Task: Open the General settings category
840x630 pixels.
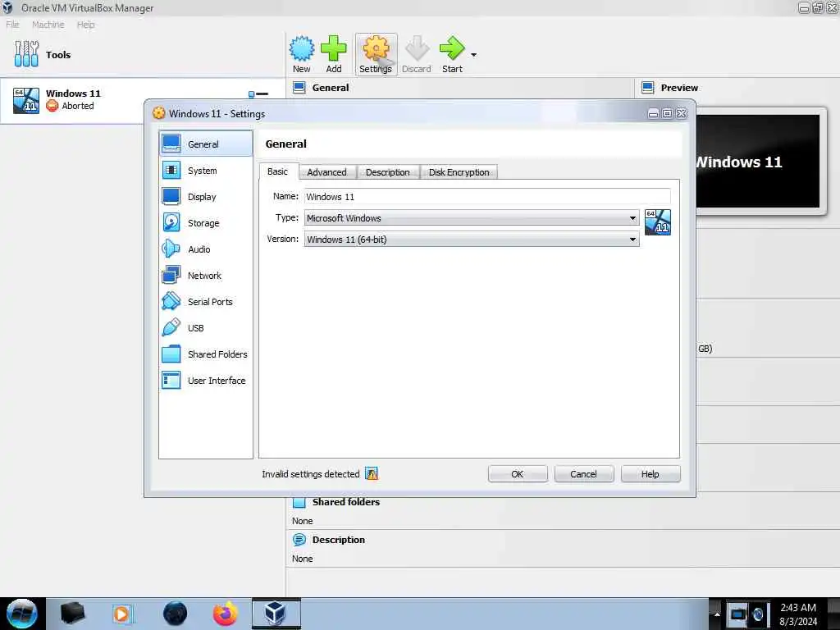Action: pos(206,144)
